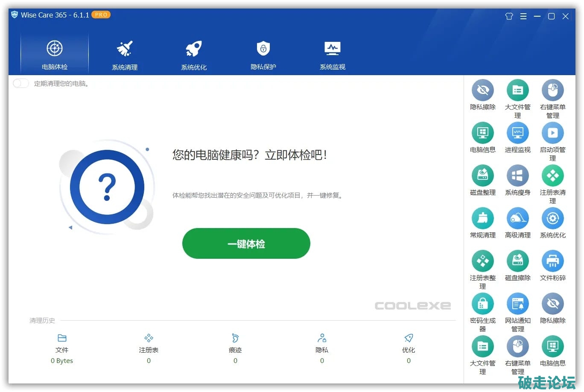Enable the 定期清理您的电脑 toggle

point(21,83)
